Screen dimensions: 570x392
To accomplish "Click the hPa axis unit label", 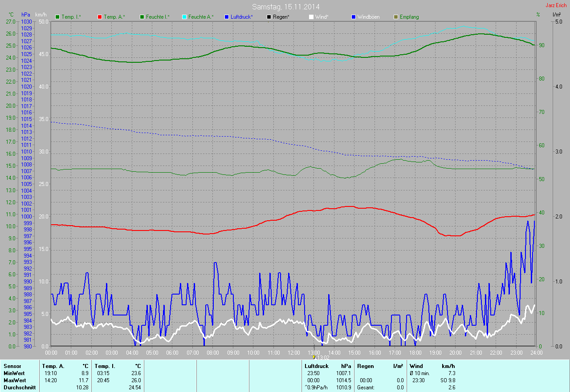I will click(26, 15).
